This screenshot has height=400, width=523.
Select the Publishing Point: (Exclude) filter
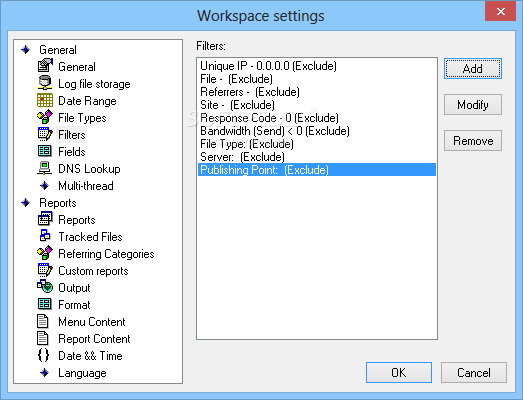[317, 170]
